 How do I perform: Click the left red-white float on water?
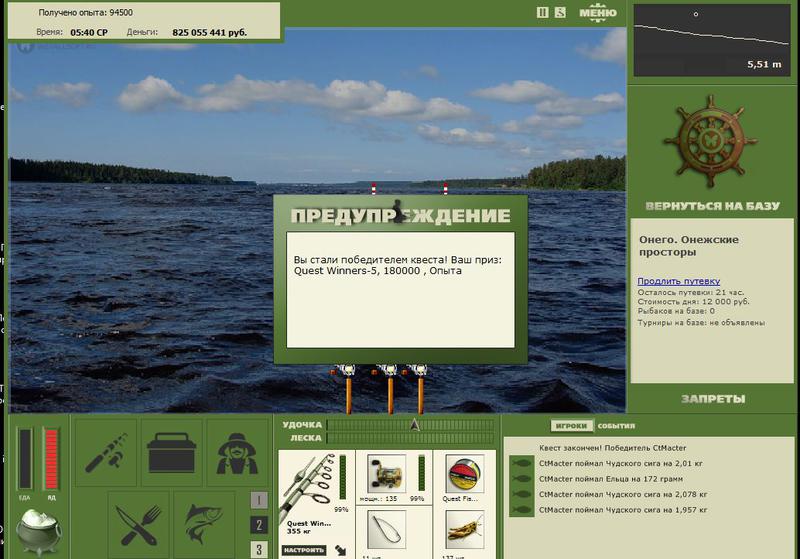(373, 189)
